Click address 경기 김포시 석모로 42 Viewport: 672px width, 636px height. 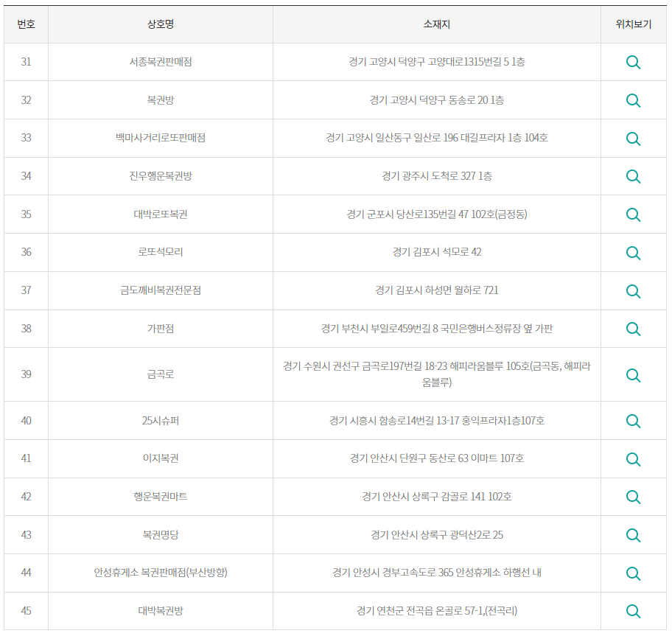point(437,251)
